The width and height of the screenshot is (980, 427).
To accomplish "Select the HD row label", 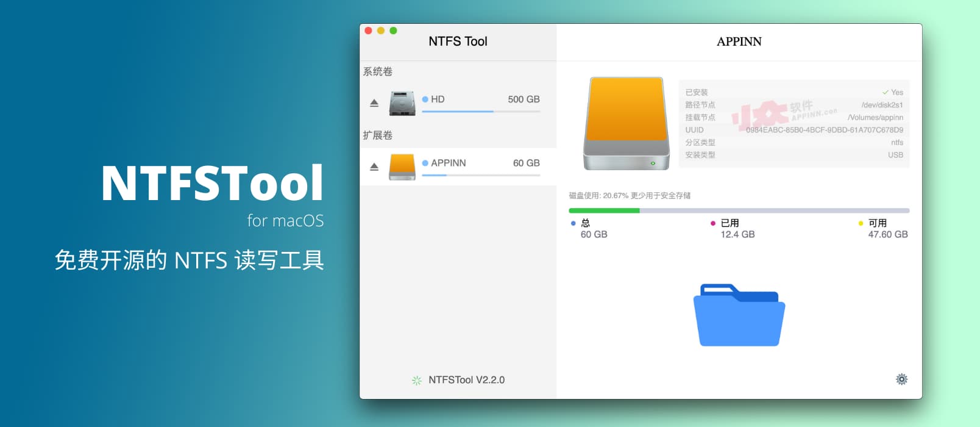I will (438, 99).
